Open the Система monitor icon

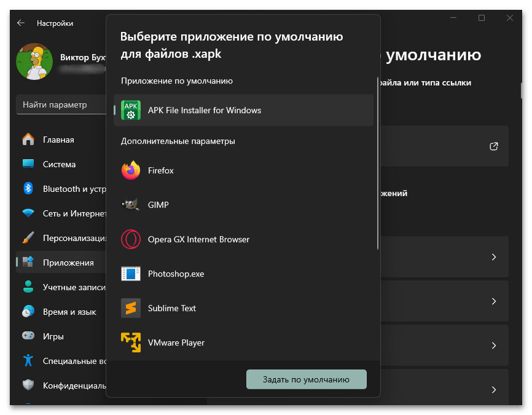[28, 164]
